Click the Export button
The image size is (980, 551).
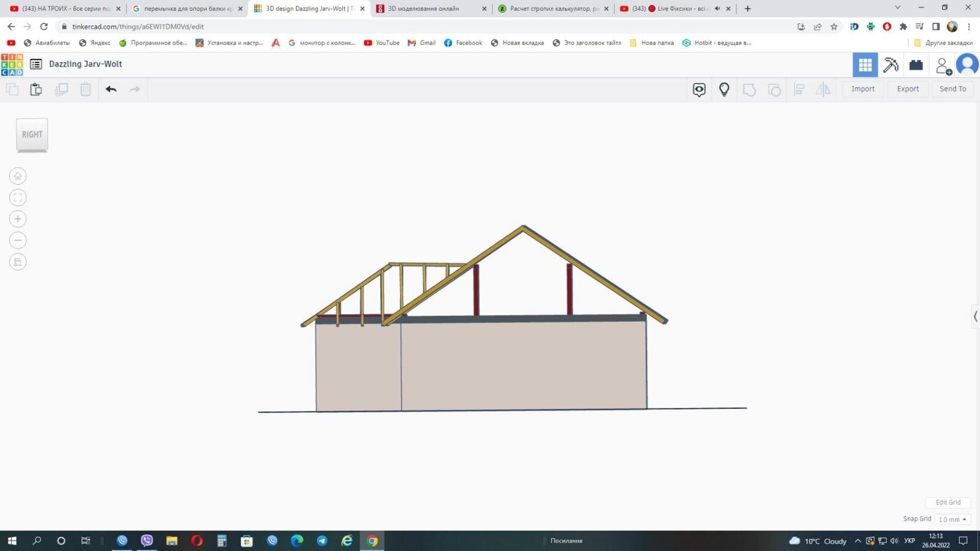[908, 89]
